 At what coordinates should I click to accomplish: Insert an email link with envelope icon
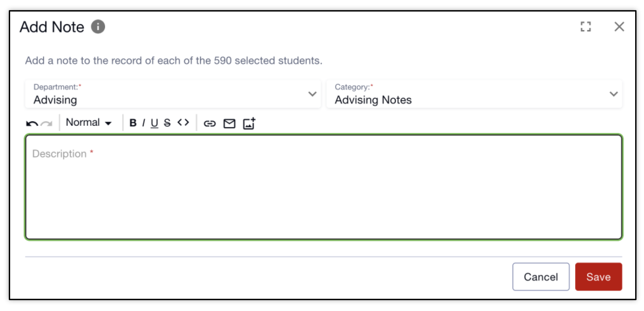point(229,123)
